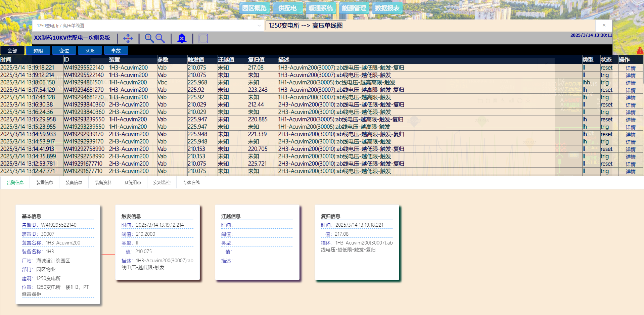Click the fullscreen square icon in toolbar
644x315 pixels.
[x=203, y=38]
